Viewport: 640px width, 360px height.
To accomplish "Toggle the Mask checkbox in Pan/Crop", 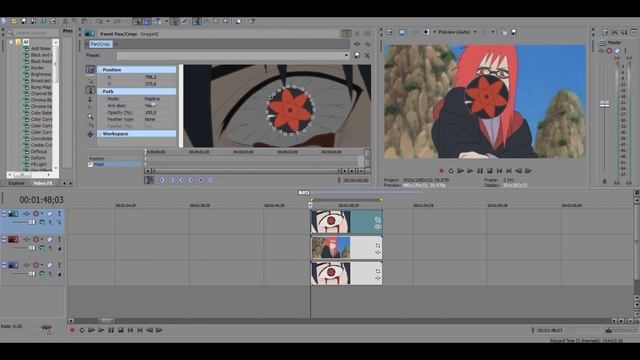I will pos(91,164).
